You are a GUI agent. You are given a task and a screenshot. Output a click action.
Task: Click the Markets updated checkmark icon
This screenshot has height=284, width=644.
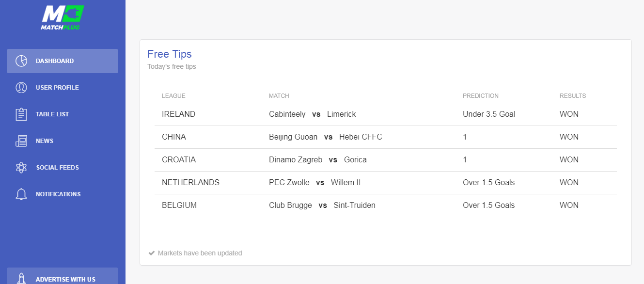point(152,253)
